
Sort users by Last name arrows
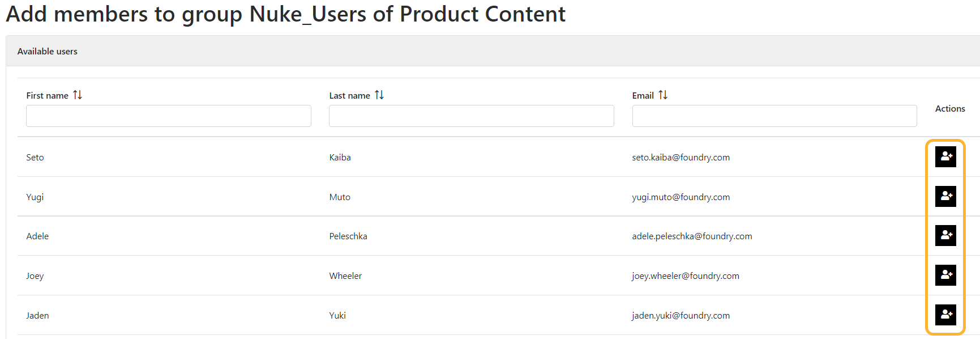pos(379,95)
